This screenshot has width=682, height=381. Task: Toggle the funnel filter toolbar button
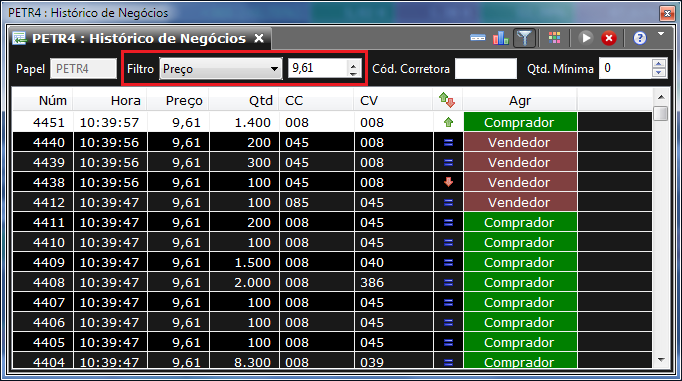[x=525, y=38]
